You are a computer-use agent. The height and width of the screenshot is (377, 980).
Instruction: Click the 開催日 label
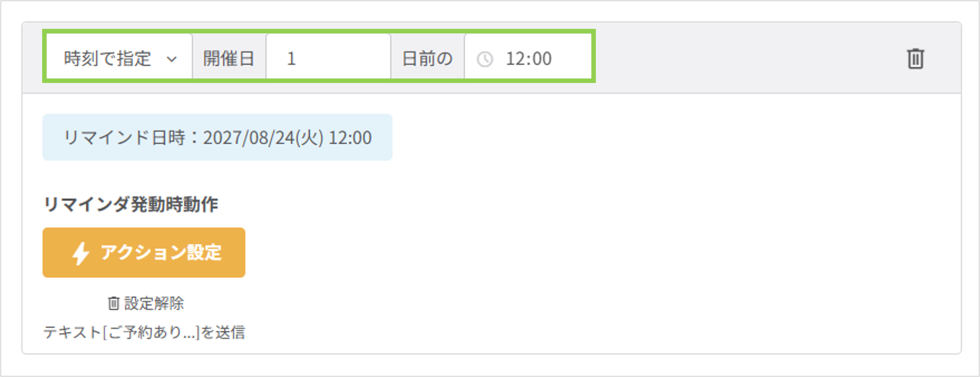click(x=229, y=59)
